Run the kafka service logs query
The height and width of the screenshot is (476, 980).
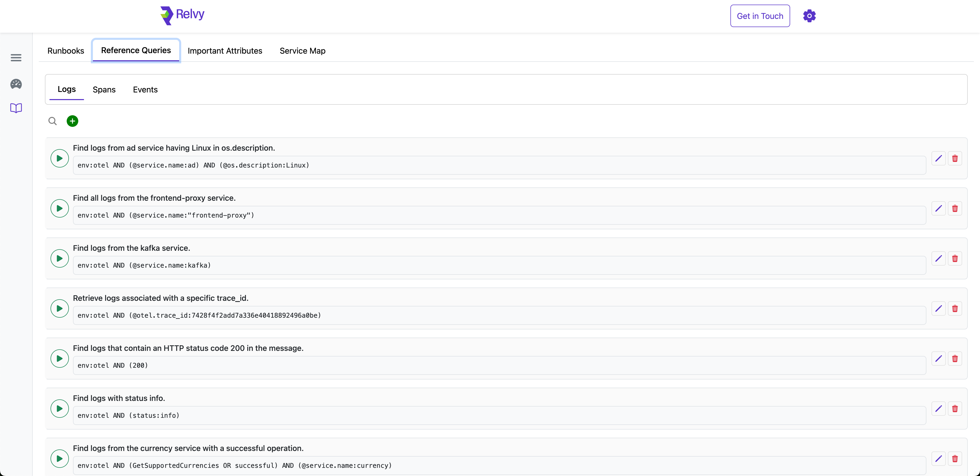[60, 259]
